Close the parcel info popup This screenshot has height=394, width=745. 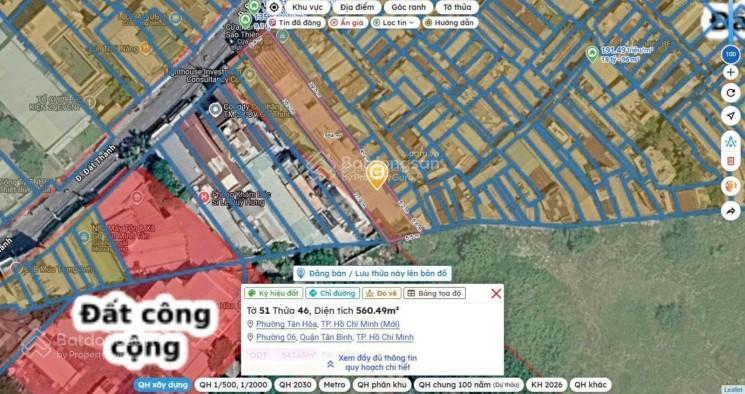tap(496, 294)
